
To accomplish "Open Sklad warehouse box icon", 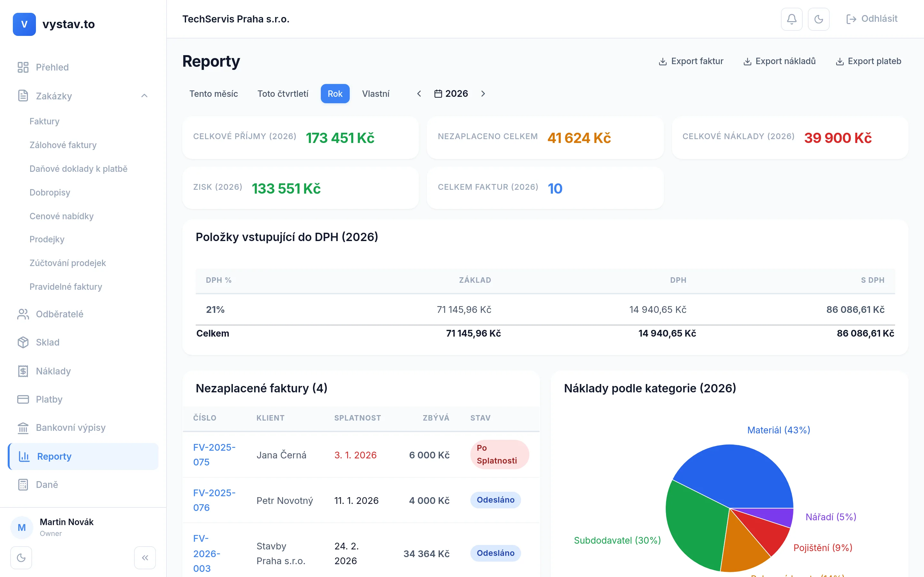I will point(23,342).
